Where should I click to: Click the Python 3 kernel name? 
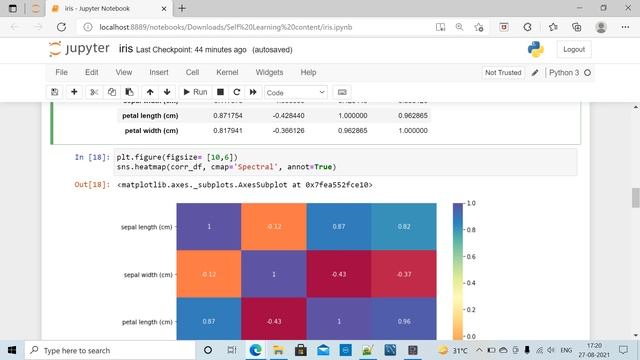click(564, 73)
